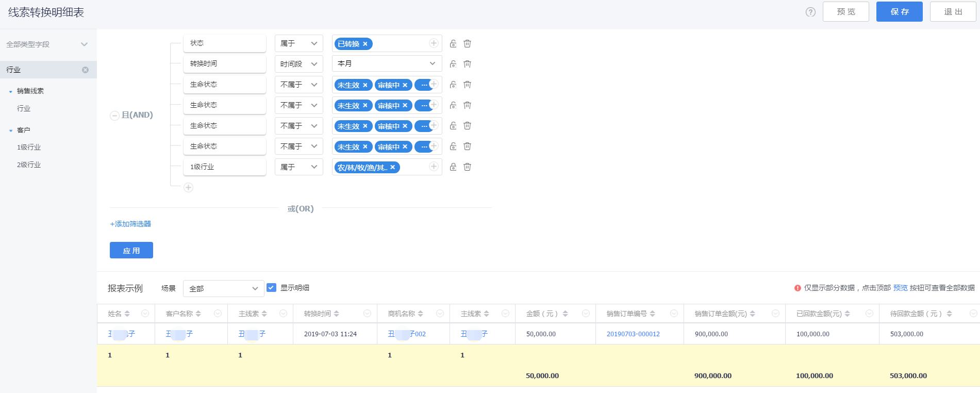Apply the filters with 应用
This screenshot has width=980, height=393.
click(131, 250)
